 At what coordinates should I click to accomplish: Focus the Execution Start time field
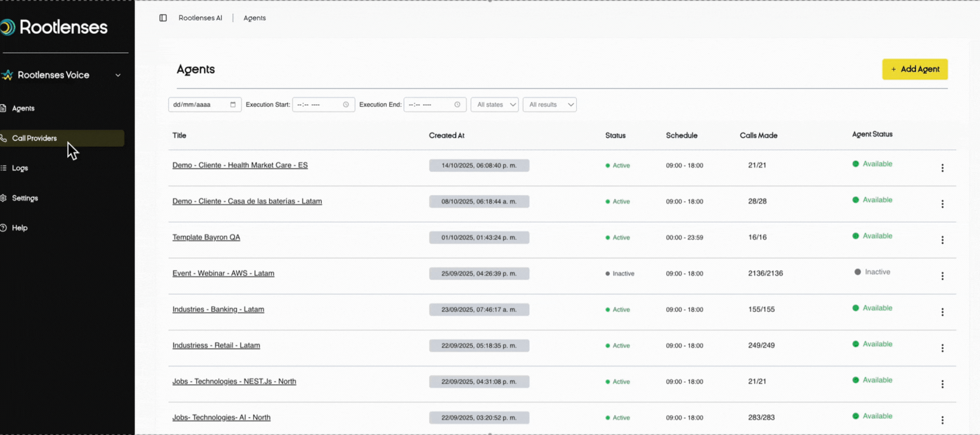[318, 104]
